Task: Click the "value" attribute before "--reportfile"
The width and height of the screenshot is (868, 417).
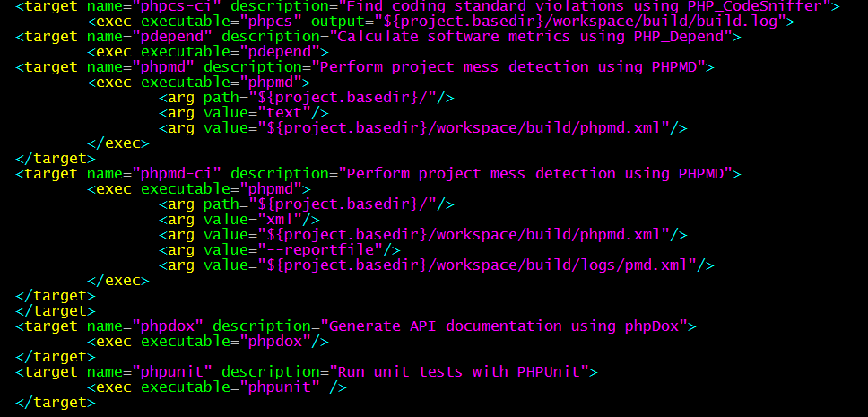Action: coord(226,250)
